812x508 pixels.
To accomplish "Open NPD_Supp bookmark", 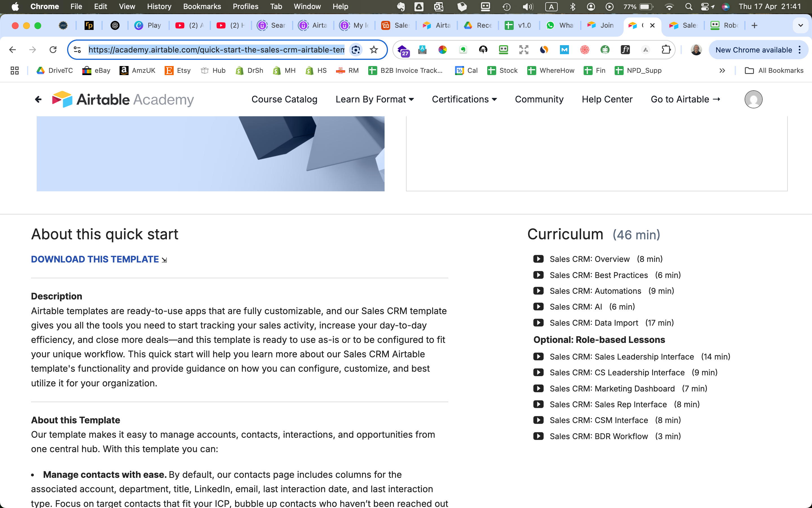I will tap(638, 71).
